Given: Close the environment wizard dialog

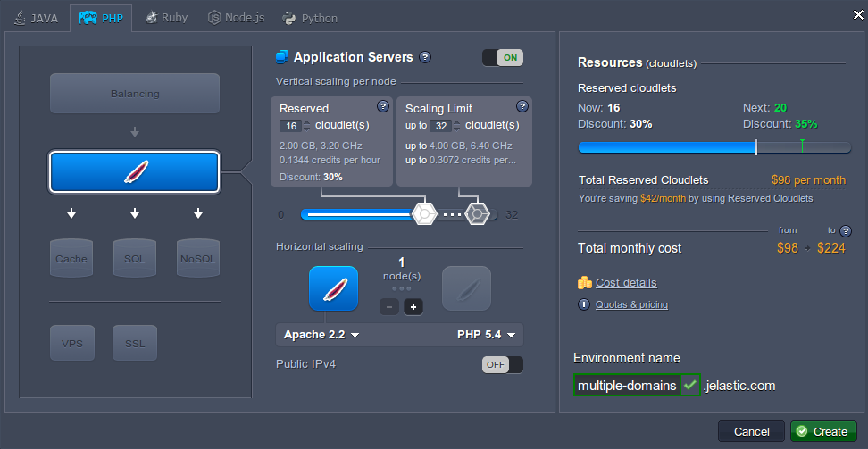Looking at the screenshot, I should pos(858,15).
